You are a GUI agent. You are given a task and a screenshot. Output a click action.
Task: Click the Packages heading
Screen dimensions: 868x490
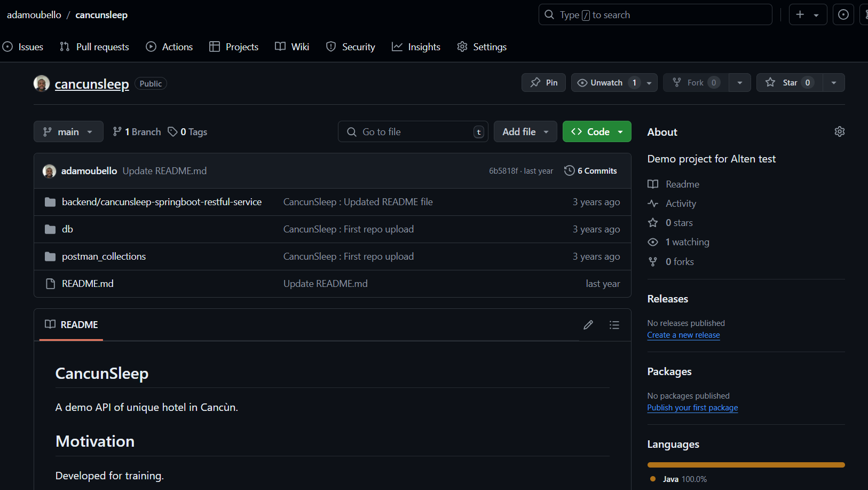[x=669, y=371]
